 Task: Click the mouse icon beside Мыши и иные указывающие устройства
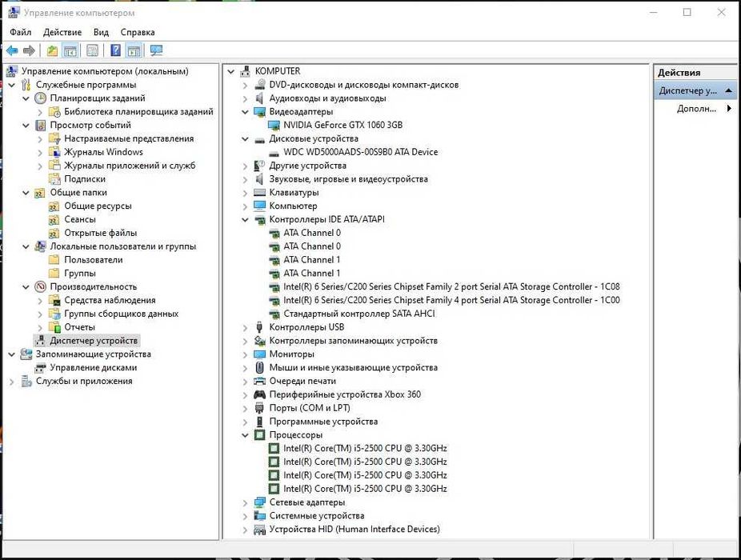click(259, 368)
